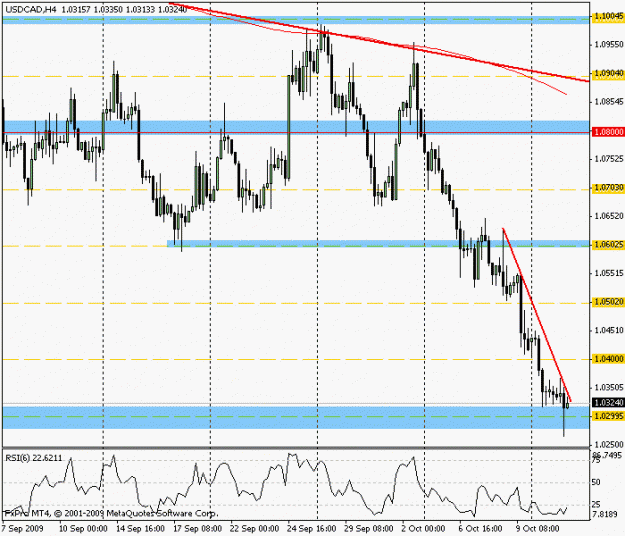Image resolution: width=625 pixels, height=536 pixels.
Task: Click the 22 Sep 00:00 time label
Action: tap(254, 529)
